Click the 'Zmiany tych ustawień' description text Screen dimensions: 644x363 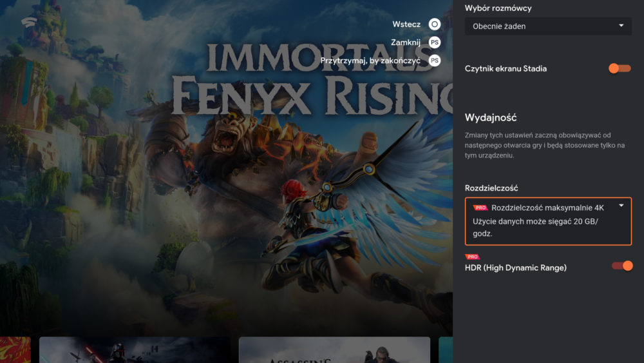pyautogui.click(x=545, y=145)
